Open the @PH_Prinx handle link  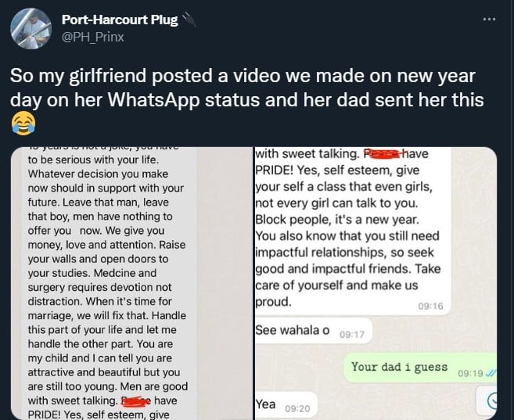(x=93, y=37)
